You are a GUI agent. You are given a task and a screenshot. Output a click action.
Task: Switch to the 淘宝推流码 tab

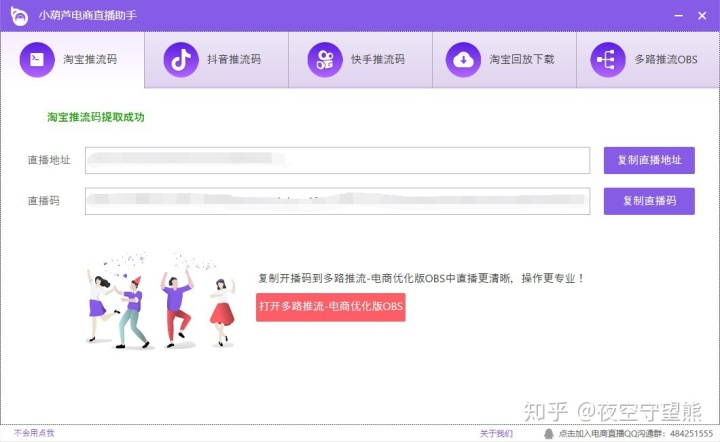(x=73, y=60)
